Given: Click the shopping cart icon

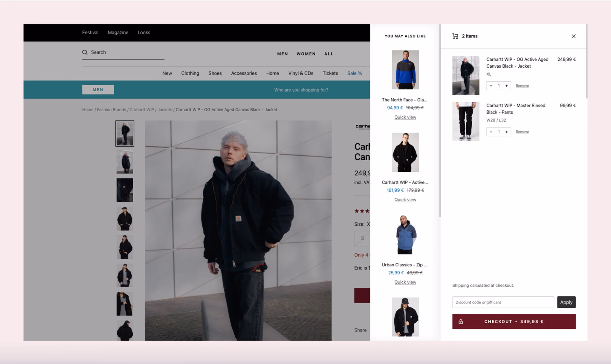Looking at the screenshot, I should point(455,36).
